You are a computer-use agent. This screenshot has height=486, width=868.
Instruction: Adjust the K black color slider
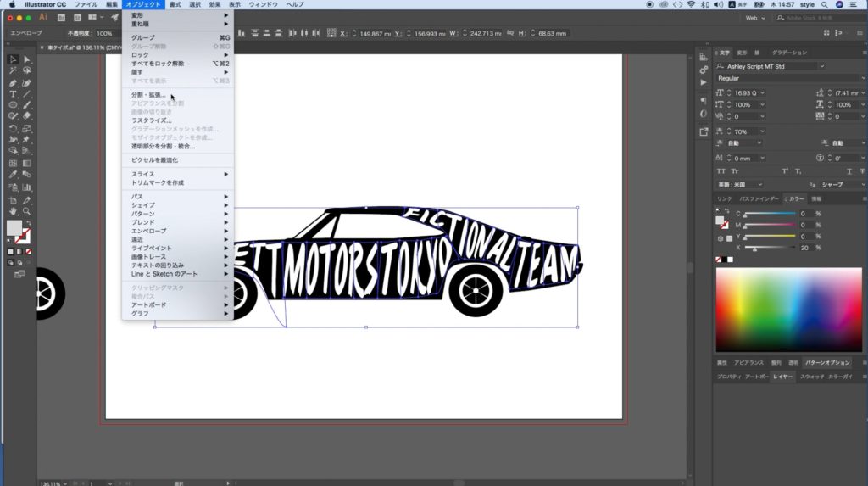(x=770, y=249)
